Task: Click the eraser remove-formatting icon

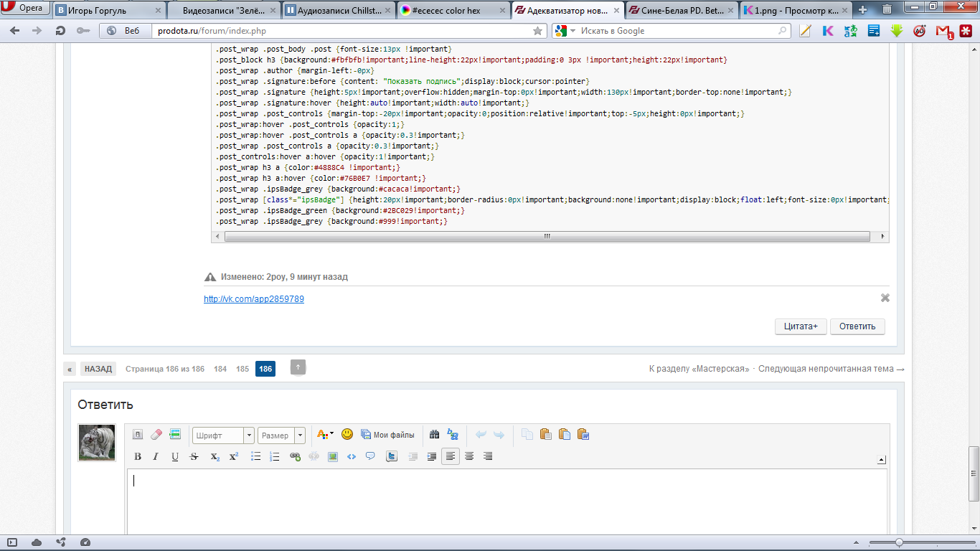Action: [156, 434]
